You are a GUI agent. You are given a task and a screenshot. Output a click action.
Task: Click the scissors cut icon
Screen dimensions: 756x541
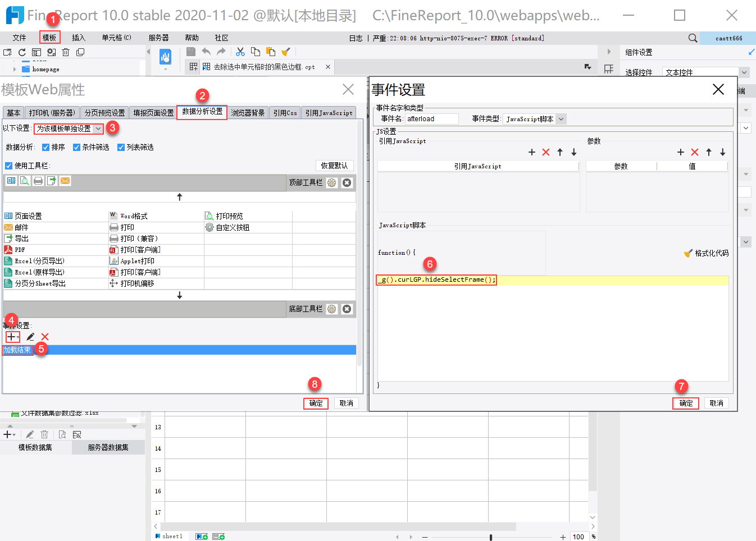(240, 52)
